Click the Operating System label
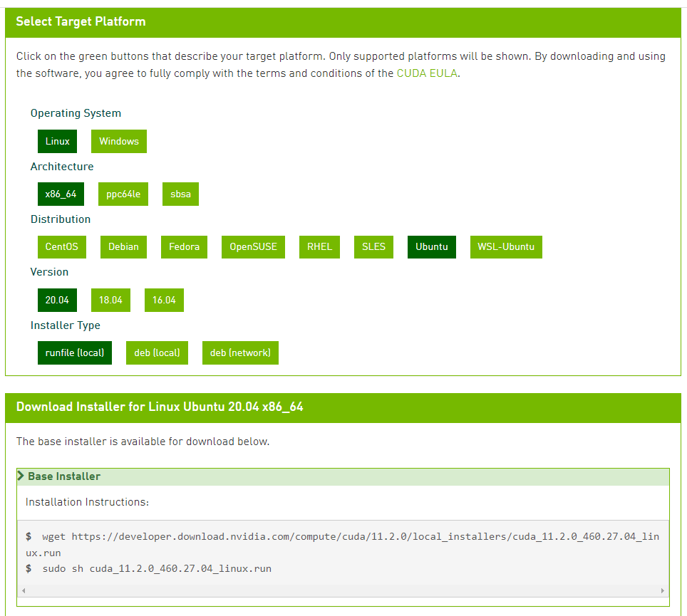 (x=76, y=113)
